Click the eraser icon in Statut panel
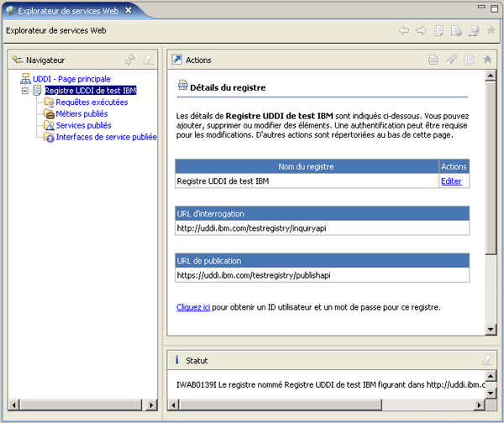This screenshot has width=504, height=423. pos(487,360)
